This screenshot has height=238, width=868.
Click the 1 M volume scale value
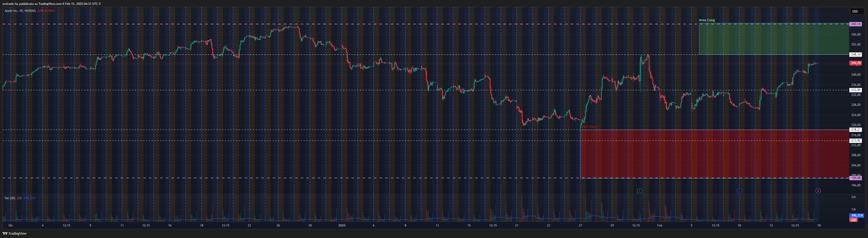pos(853,209)
